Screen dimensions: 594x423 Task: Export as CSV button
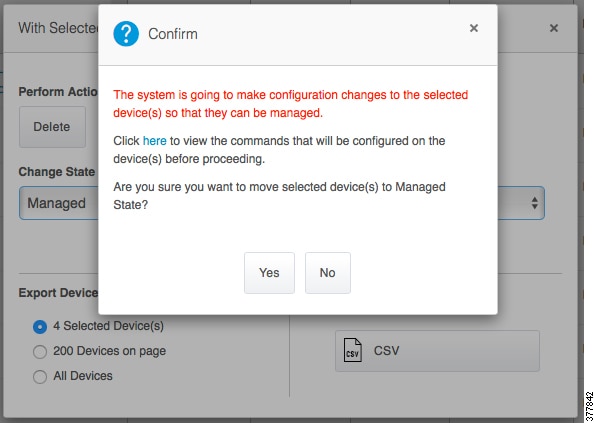(437, 351)
